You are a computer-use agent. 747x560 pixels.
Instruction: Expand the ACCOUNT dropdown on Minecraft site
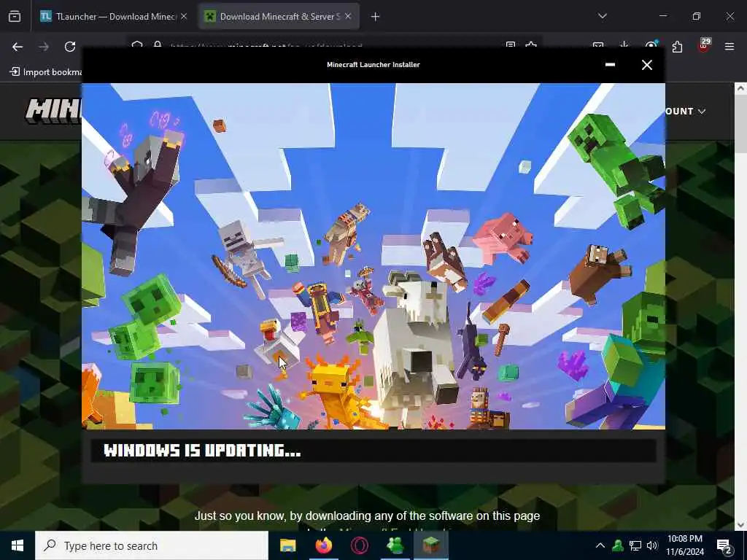pyautogui.click(x=686, y=112)
